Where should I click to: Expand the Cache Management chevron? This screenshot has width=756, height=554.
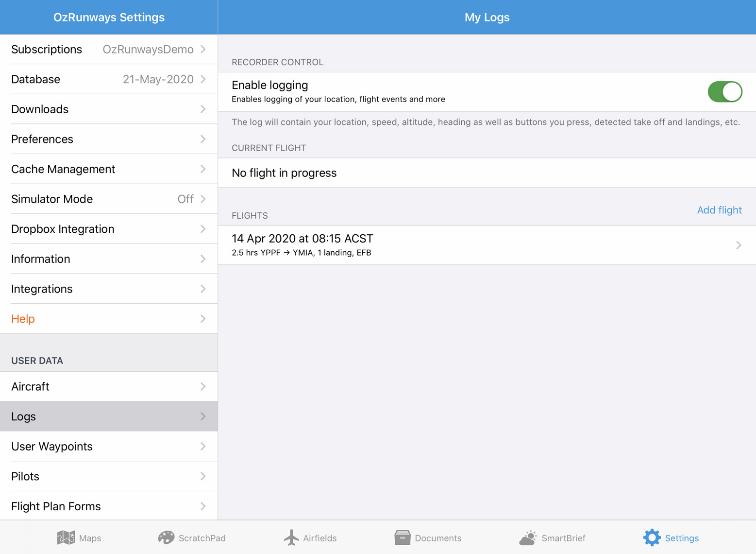click(203, 169)
